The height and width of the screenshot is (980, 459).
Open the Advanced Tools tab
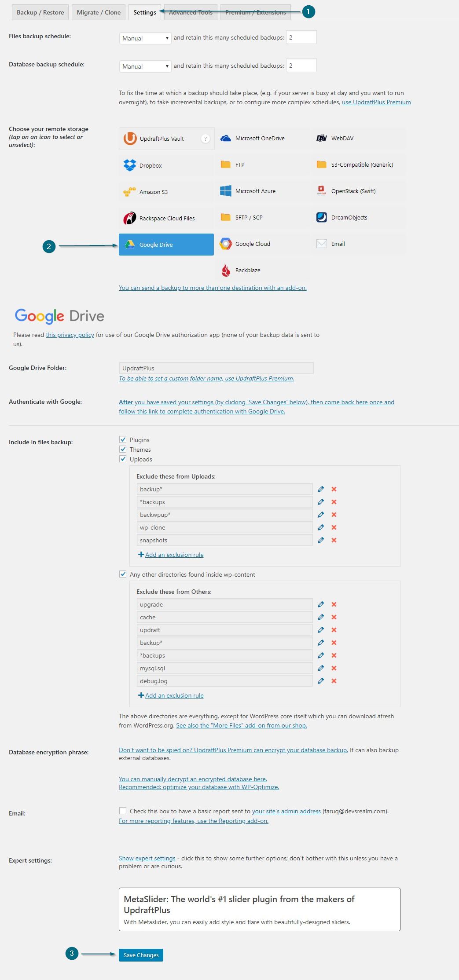(191, 12)
